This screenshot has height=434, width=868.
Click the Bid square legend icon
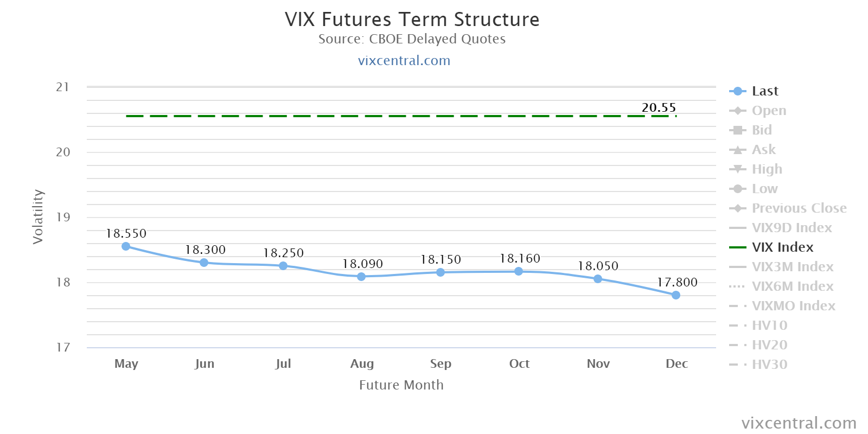pyautogui.click(x=737, y=130)
